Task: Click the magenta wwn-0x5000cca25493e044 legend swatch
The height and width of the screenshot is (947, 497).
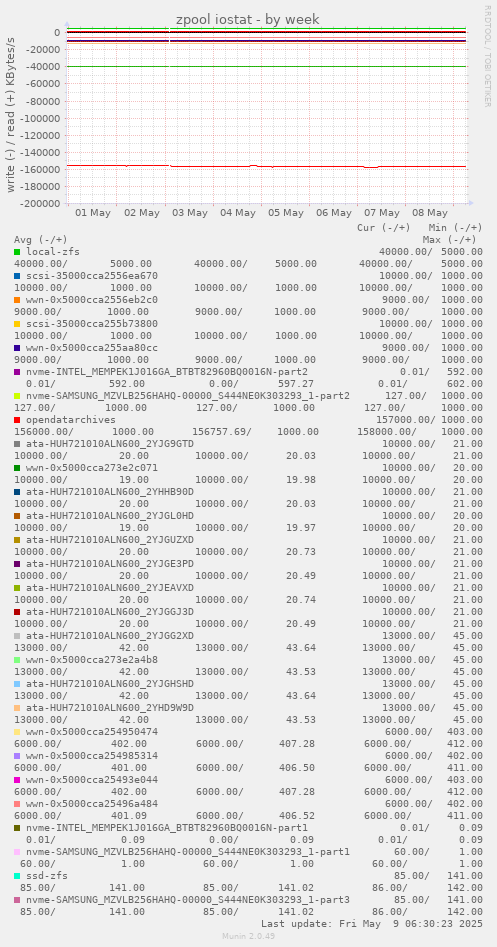Action: (x=18, y=780)
